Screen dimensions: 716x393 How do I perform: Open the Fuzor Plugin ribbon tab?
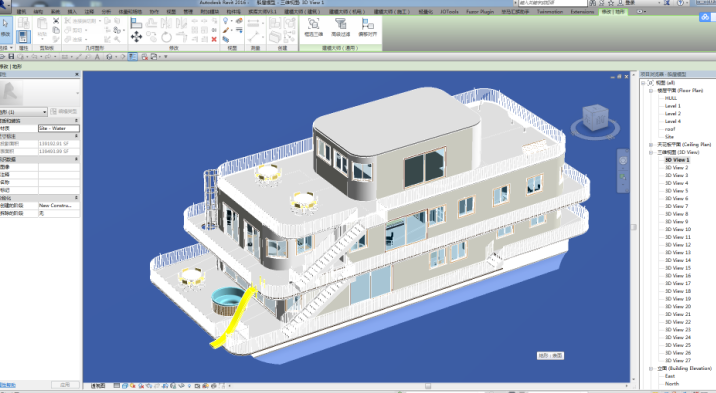(x=480, y=11)
